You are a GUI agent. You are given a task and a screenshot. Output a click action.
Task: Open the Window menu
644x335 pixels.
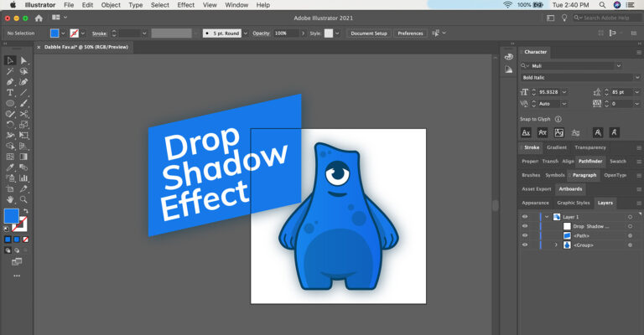(236, 5)
